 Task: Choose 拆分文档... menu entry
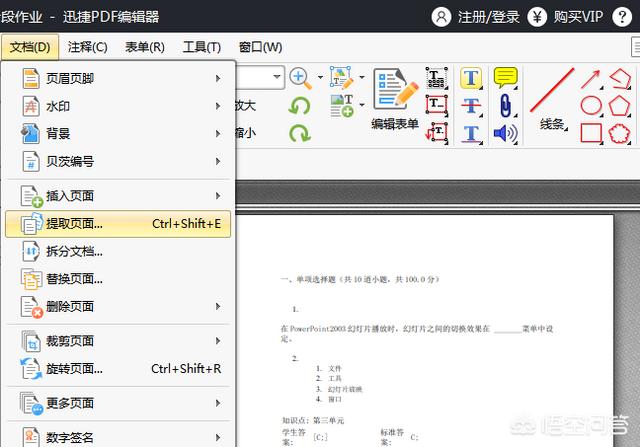118,251
